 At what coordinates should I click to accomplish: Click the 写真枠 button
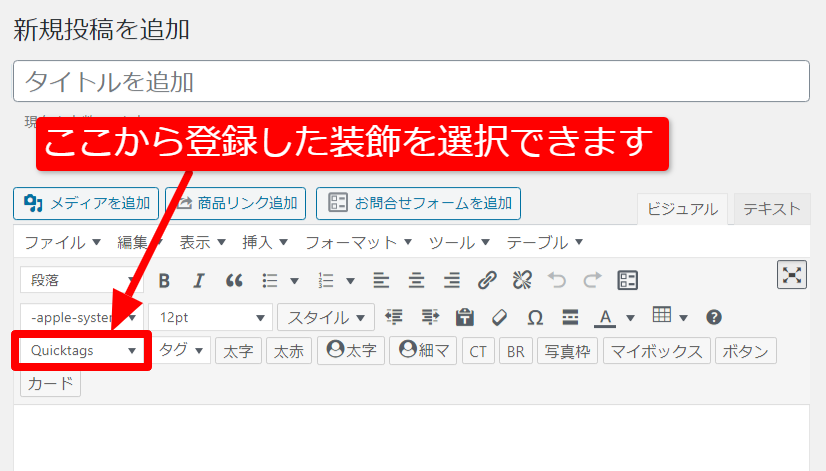[567, 351]
